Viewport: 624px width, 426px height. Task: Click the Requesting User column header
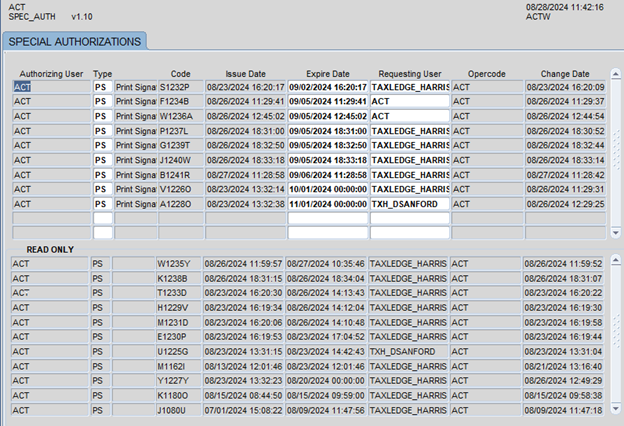(409, 74)
